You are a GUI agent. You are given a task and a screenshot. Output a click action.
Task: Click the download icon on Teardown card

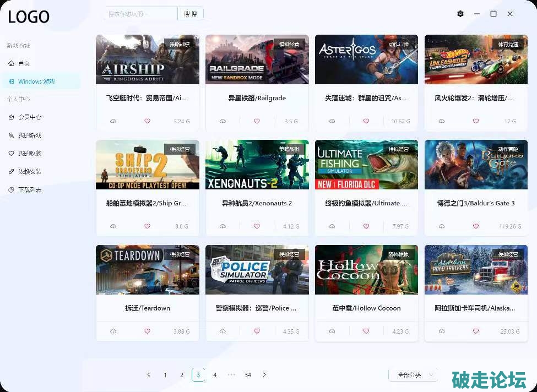click(113, 331)
